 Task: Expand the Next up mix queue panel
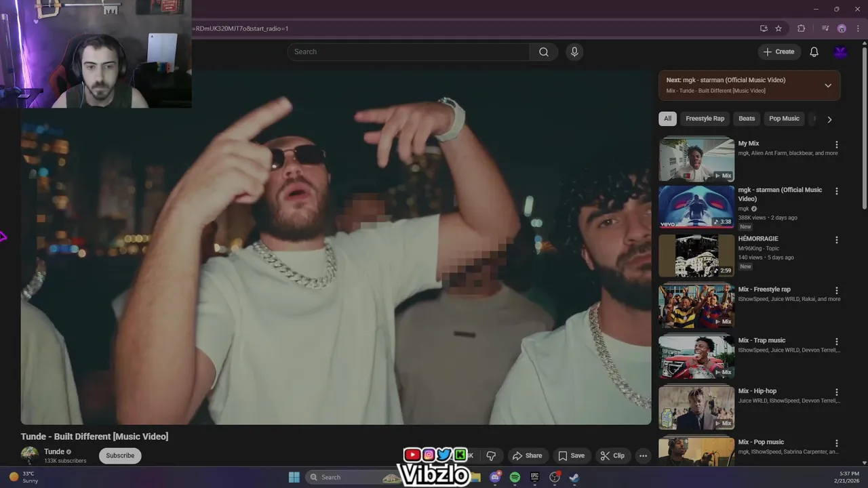(x=827, y=85)
